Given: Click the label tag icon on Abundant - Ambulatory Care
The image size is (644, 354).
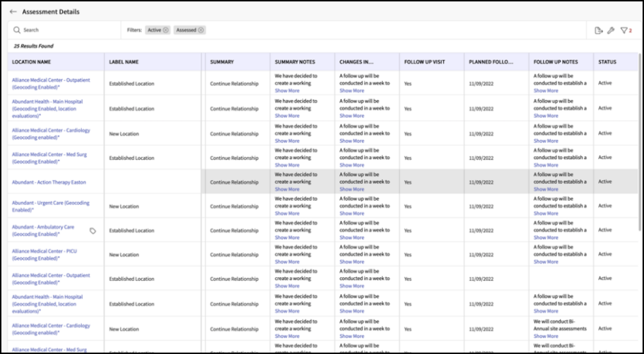Looking at the screenshot, I should pyautogui.click(x=93, y=231).
